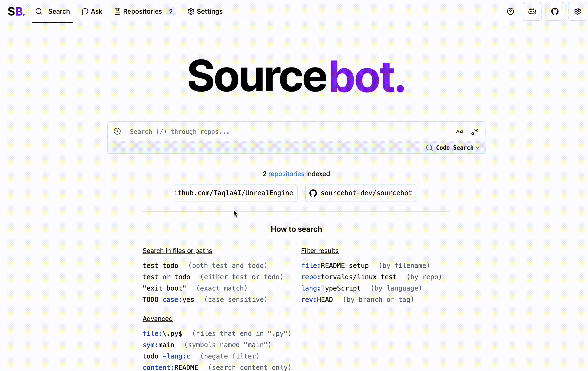Open search history clock icon

pos(117,131)
